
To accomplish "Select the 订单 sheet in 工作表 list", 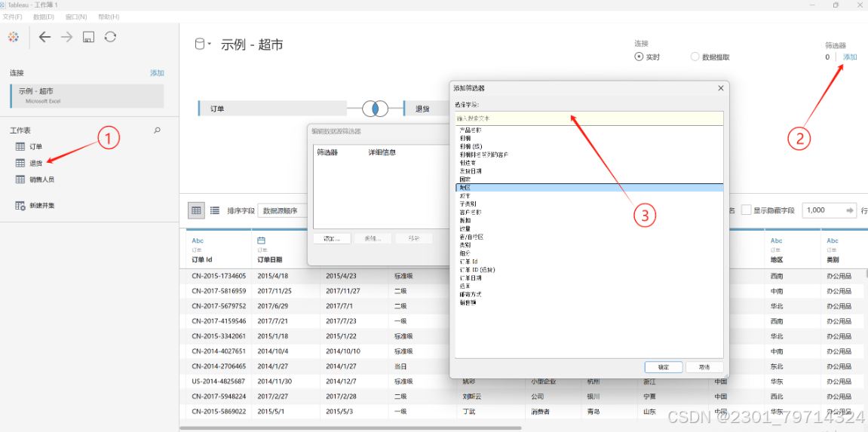I will [35, 146].
